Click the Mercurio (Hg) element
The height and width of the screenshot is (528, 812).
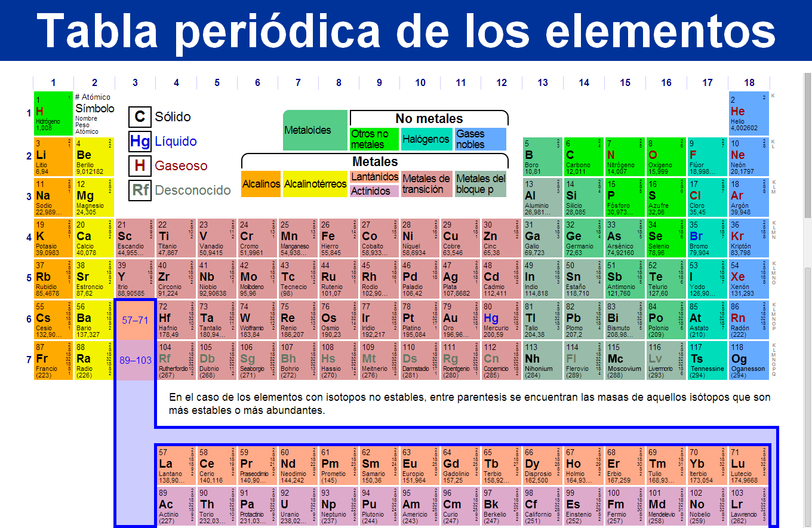[x=502, y=319]
